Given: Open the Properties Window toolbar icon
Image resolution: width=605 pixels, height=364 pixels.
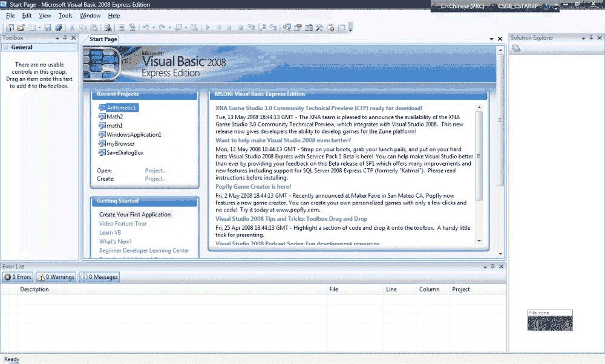Looking at the screenshot, I should coord(298,27).
